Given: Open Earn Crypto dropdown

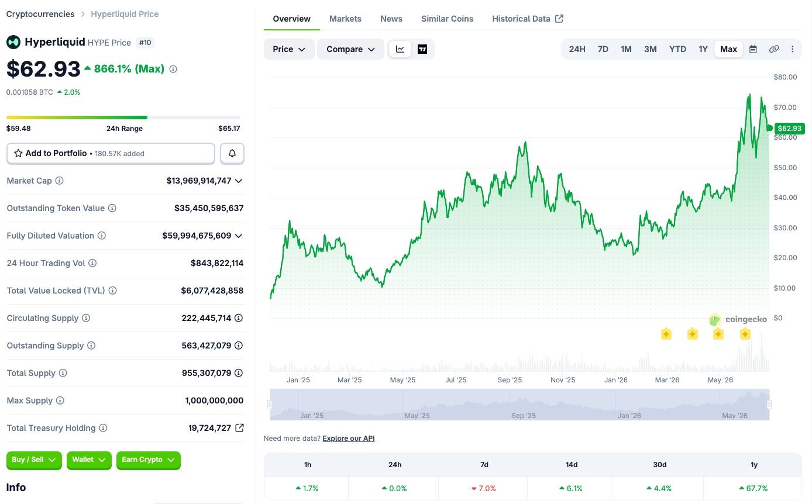Looking at the screenshot, I should click(149, 460).
